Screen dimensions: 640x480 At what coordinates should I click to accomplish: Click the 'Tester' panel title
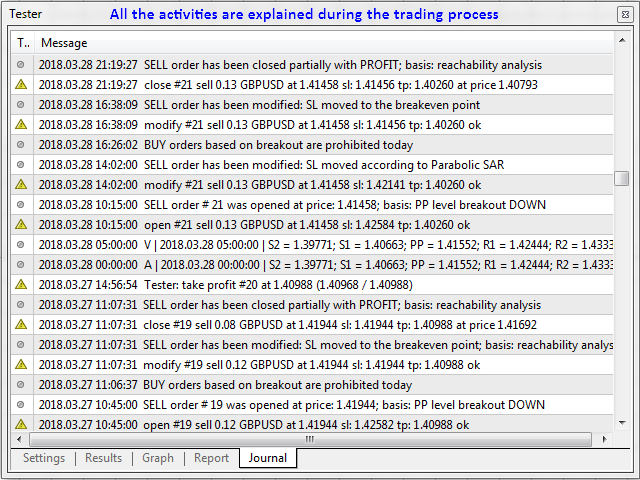(25, 14)
